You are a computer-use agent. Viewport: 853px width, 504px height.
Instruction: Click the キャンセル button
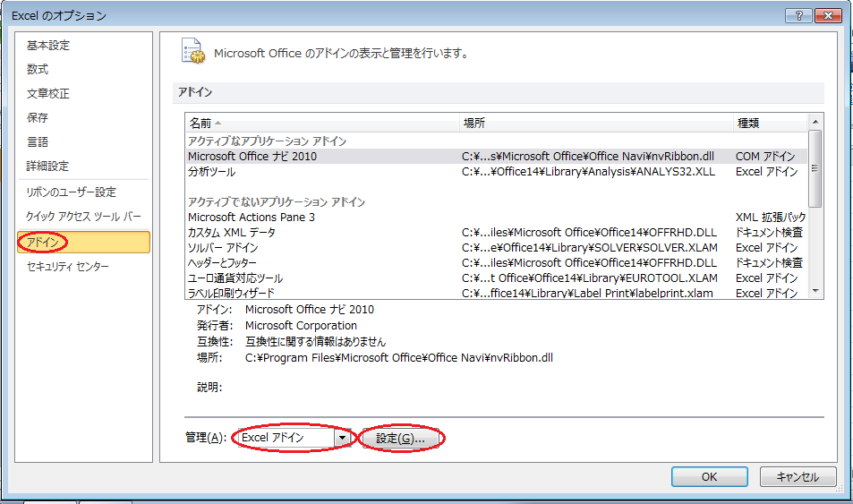click(x=798, y=477)
